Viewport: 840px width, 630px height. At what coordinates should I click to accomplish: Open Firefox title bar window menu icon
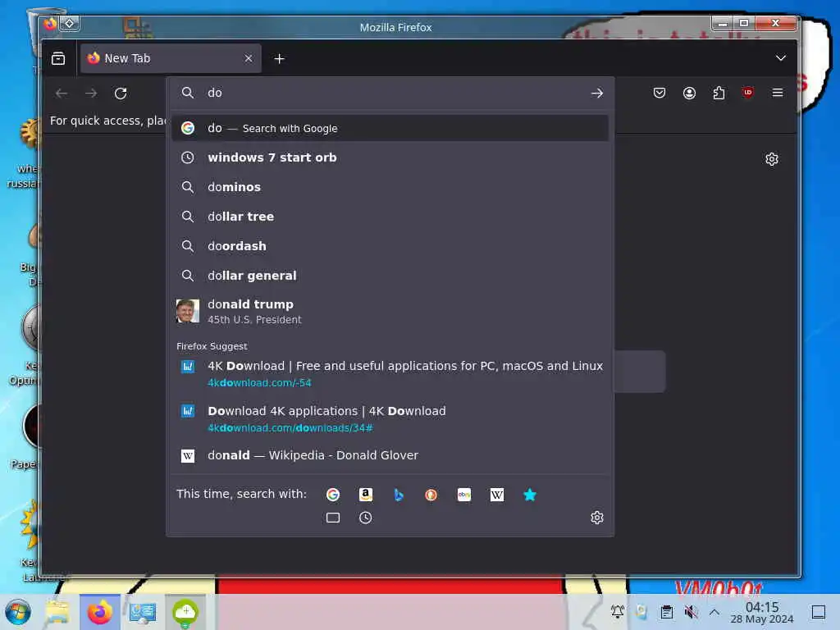[x=50, y=24]
